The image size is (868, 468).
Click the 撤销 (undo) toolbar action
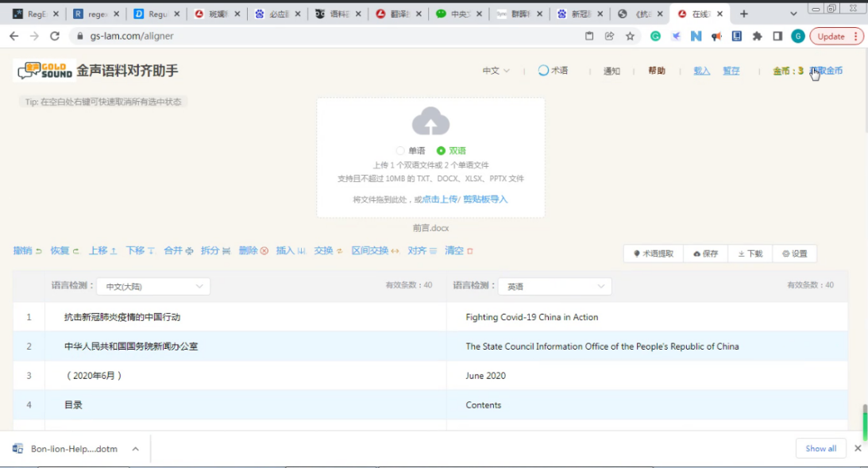point(28,250)
